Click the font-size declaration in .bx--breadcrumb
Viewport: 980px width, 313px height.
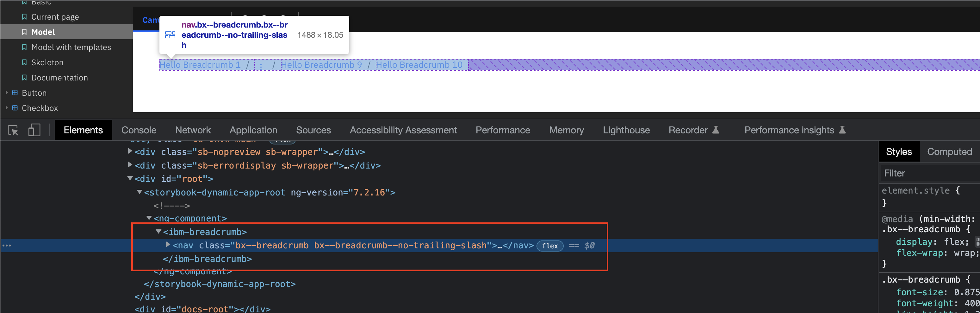pyautogui.click(x=937, y=292)
